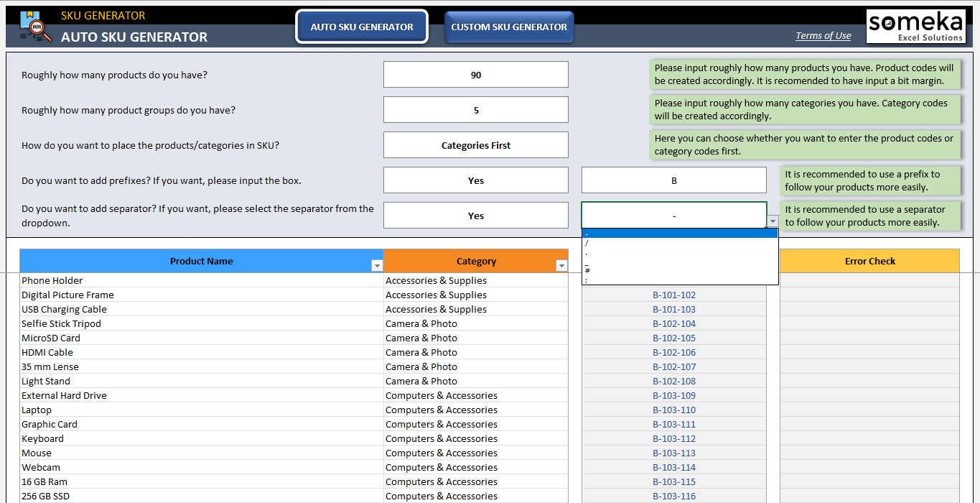Select the Categories First placement box
This screenshot has height=503, width=980.
pyautogui.click(x=476, y=145)
